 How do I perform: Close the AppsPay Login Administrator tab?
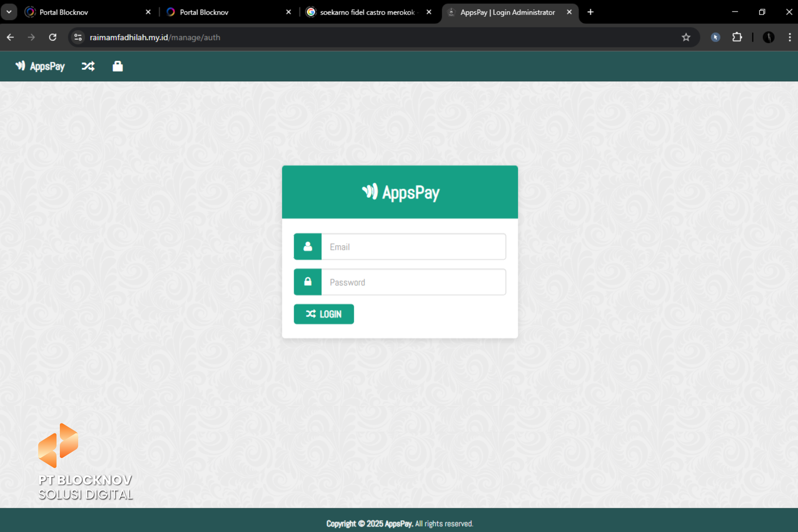click(569, 12)
